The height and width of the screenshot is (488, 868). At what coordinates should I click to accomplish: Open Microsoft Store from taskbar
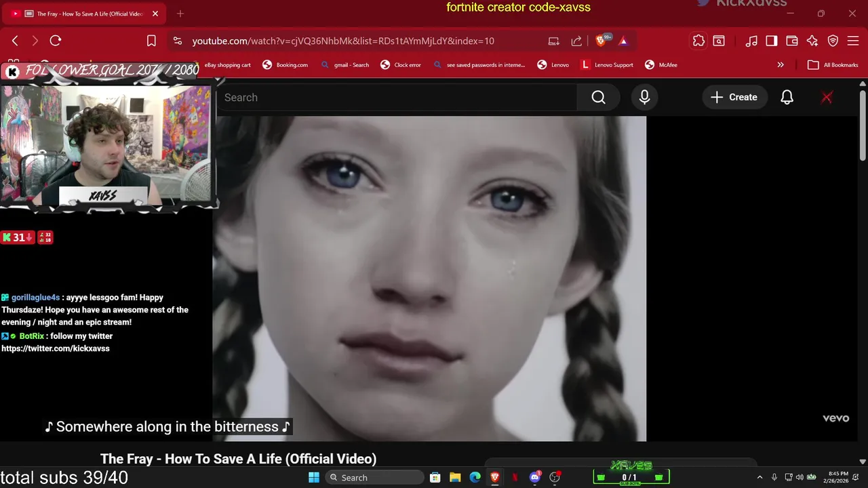435,478
